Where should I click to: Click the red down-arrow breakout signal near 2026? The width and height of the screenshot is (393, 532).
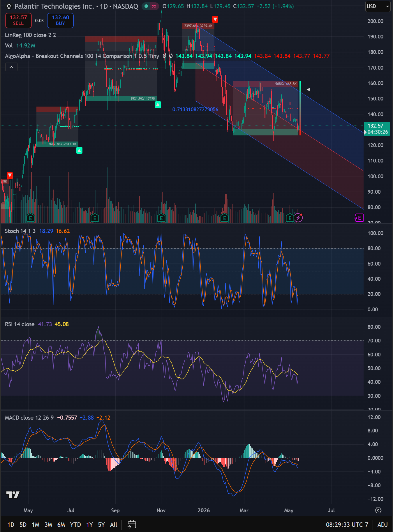coord(215,20)
